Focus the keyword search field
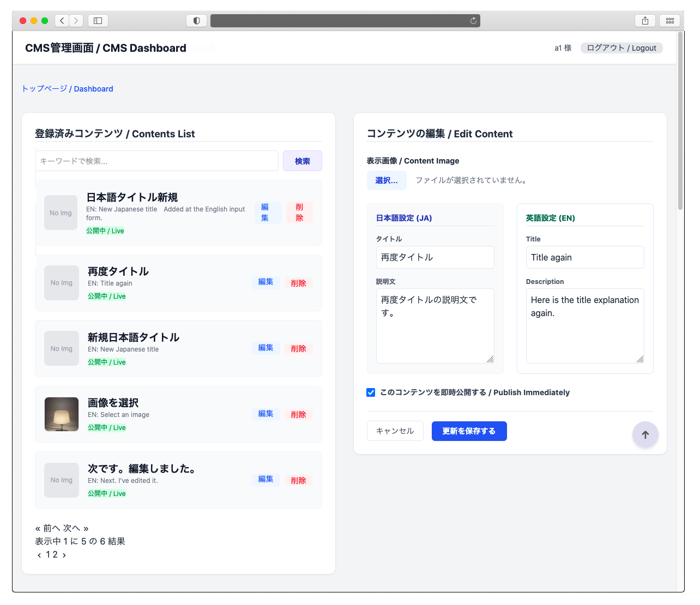Screen dimensions: 700x605 coord(157,161)
